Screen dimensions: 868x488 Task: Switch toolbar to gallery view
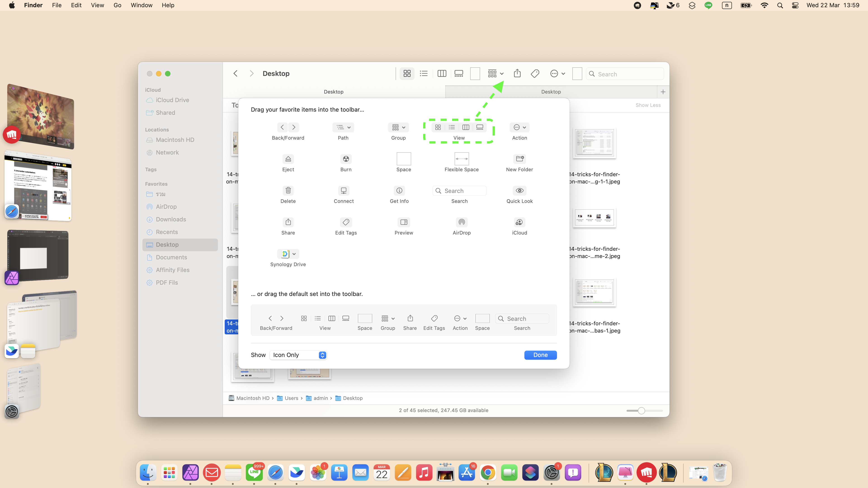tap(459, 73)
